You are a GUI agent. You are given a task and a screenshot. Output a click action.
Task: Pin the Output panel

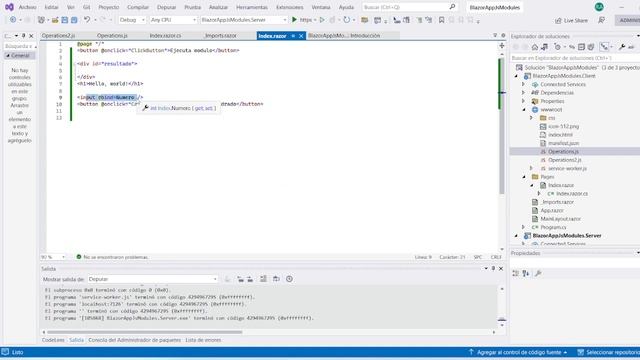point(493,269)
